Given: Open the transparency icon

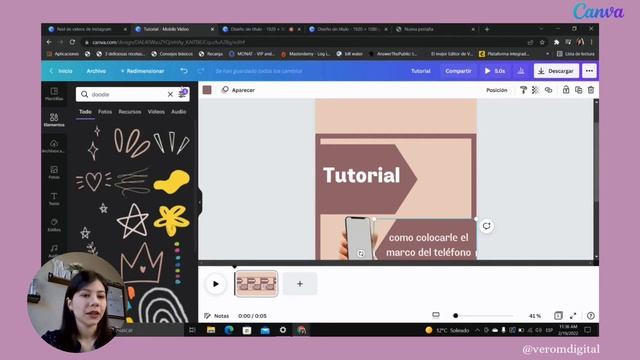Looking at the screenshot, I should (x=535, y=90).
